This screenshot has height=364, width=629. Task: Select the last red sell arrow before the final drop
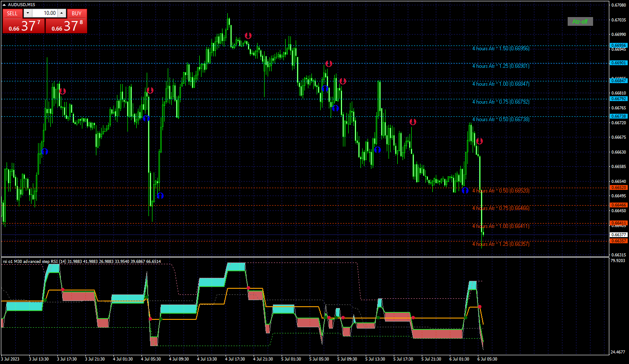[x=479, y=141]
